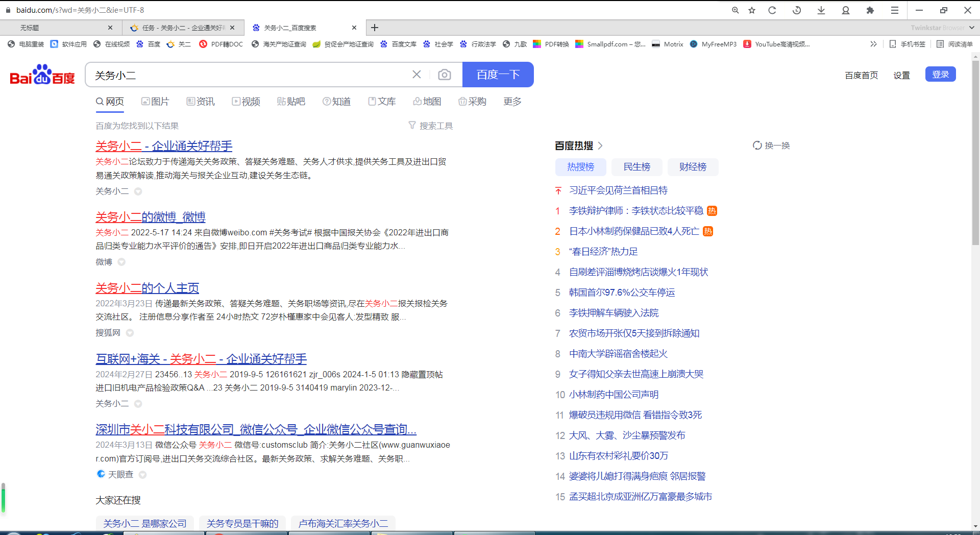Open browsing history clock icon

797,10
